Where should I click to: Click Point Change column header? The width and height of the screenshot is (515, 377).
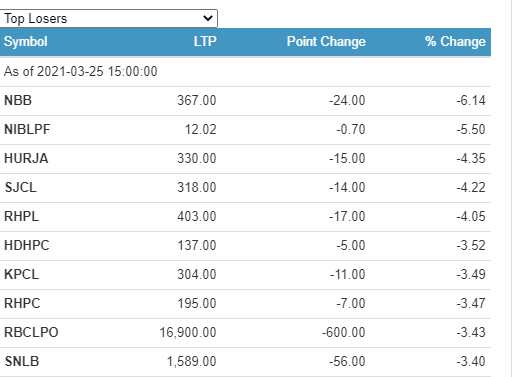click(326, 42)
